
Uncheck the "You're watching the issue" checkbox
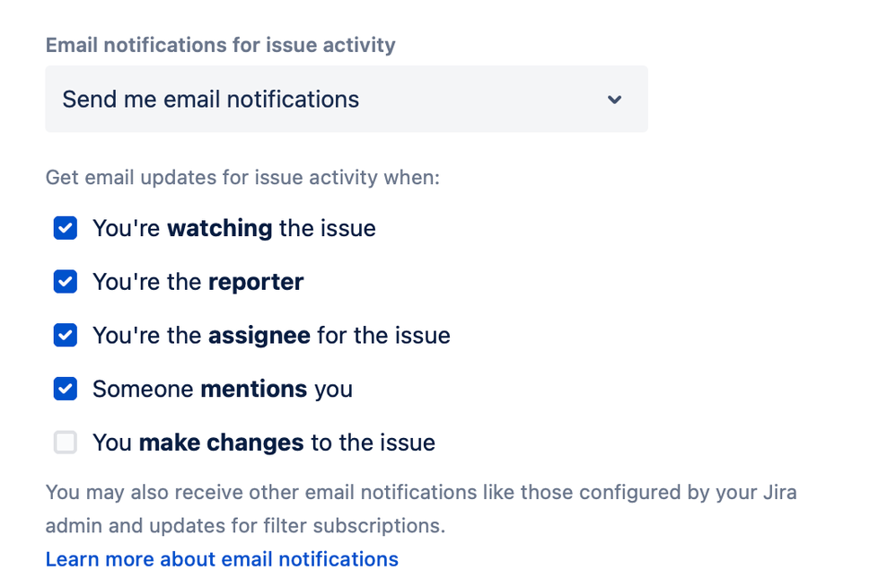point(66,228)
